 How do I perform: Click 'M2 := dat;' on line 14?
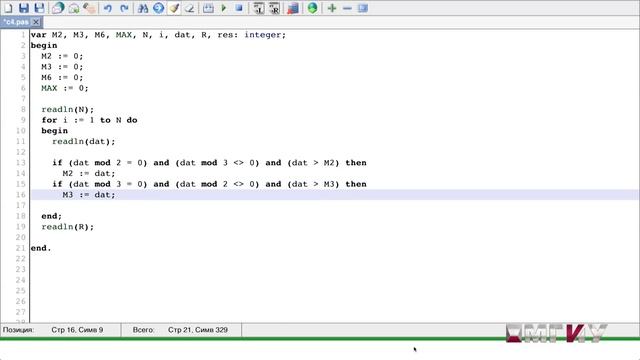pyautogui.click(x=89, y=173)
